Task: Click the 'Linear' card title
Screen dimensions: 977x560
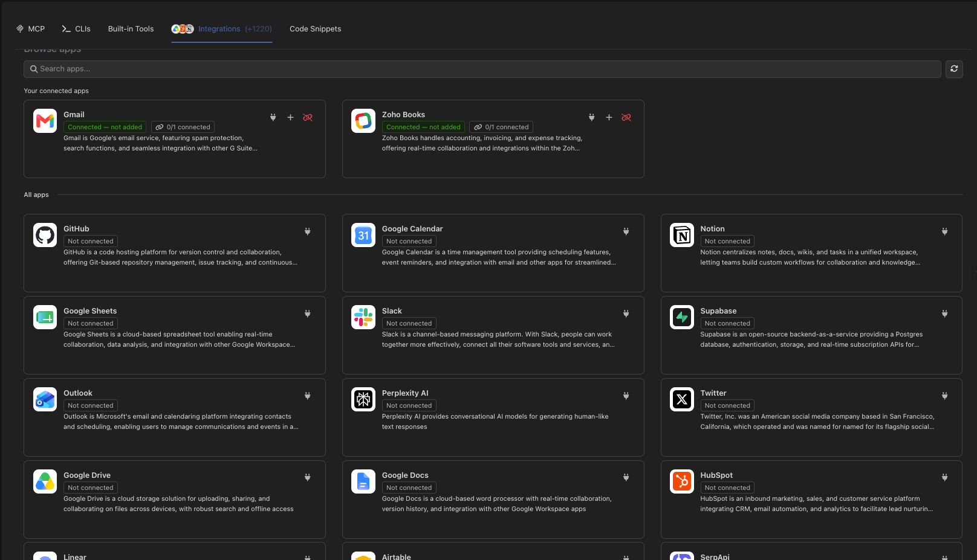Action: coord(75,556)
